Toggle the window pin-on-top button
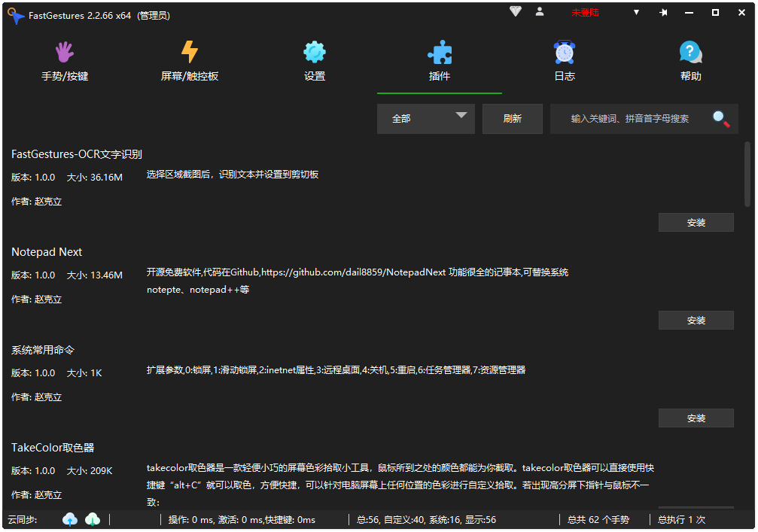This screenshot has width=758, height=532. pos(663,12)
